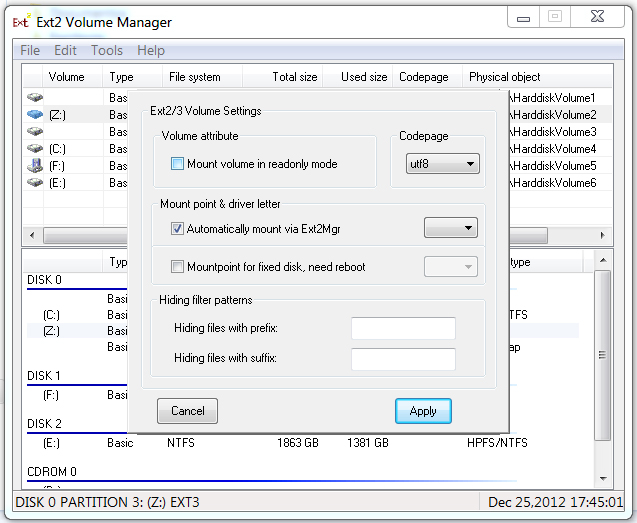Open the Tools menu

[x=107, y=50]
